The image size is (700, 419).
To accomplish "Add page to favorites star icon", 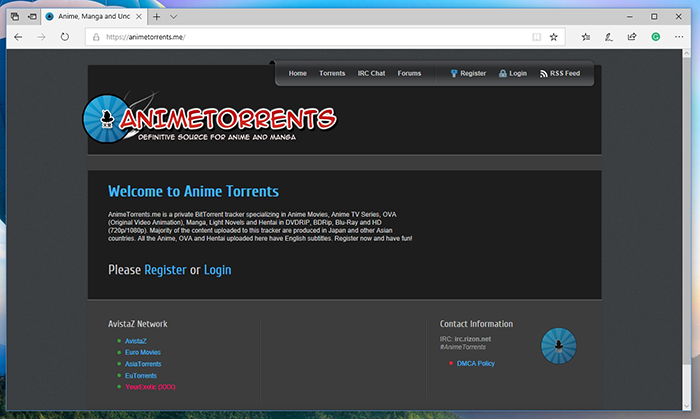I will point(554,37).
